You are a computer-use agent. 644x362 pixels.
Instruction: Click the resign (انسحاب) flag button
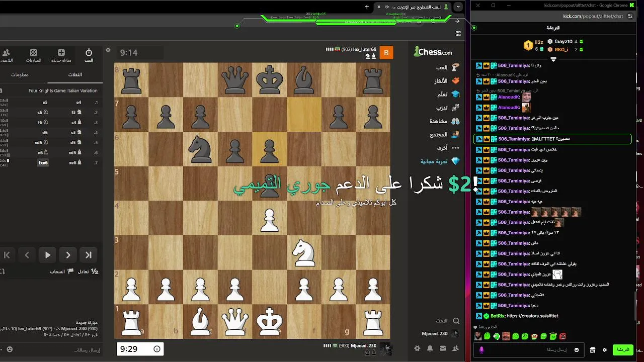click(x=62, y=271)
